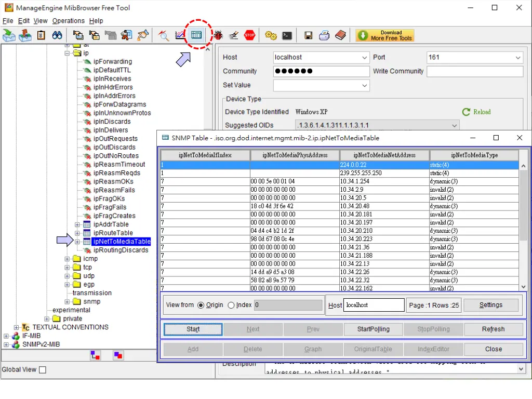Click the binoculars Find Node icon
The height and width of the screenshot is (399, 532).
57,35
